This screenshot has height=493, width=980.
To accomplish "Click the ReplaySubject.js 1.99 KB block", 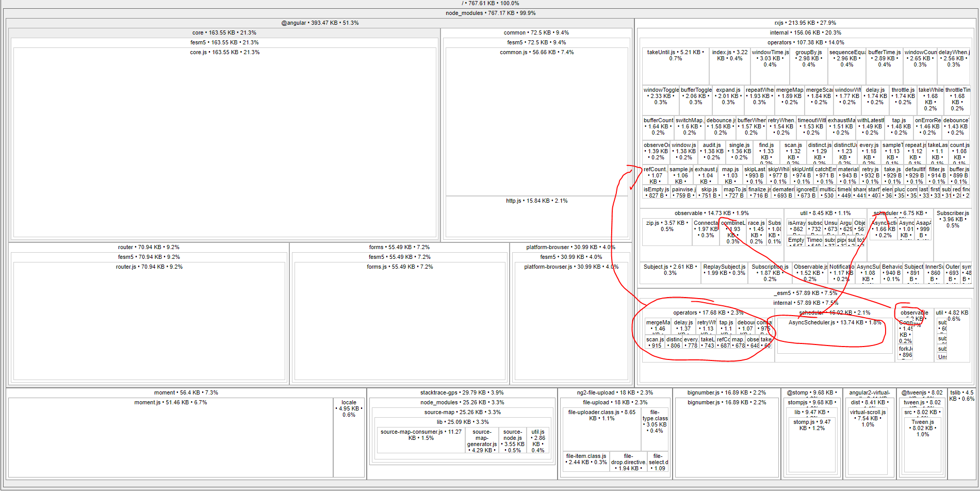I will pyautogui.click(x=724, y=273).
